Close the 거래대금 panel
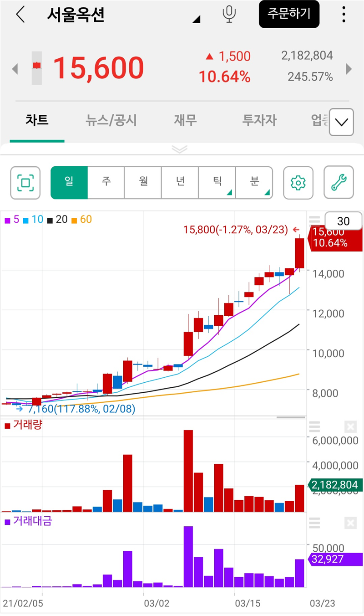Screen dimensions: 364x616 (x=350, y=523)
